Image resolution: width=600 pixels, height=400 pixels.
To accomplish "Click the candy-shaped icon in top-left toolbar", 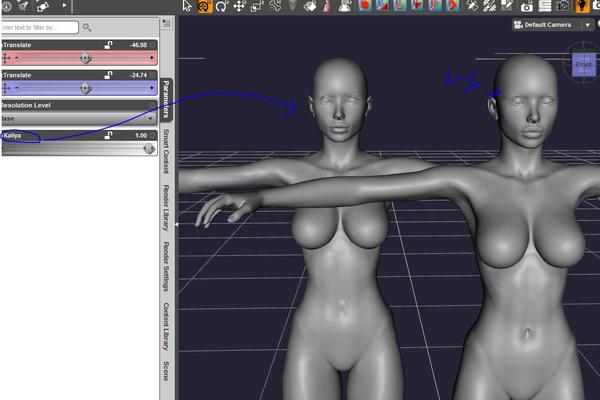I will click(x=42, y=6).
